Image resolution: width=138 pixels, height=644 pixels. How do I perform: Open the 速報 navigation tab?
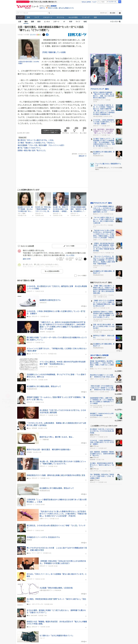[x=28, y=17]
